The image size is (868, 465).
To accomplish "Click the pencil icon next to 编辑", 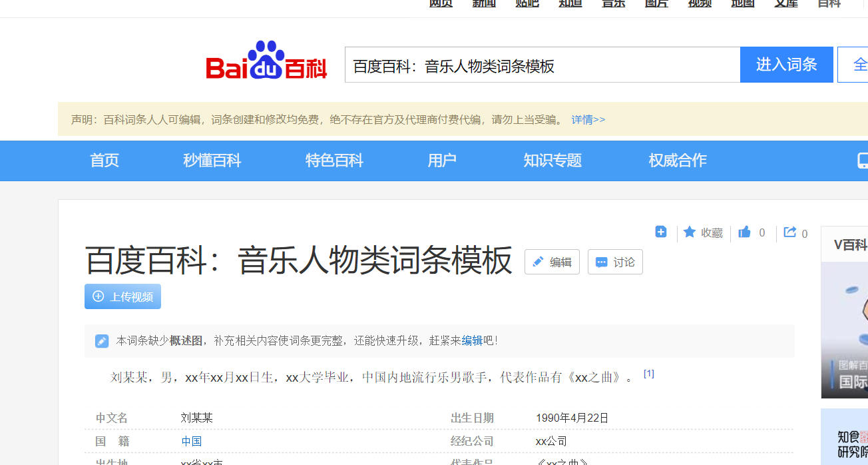I will coord(539,262).
